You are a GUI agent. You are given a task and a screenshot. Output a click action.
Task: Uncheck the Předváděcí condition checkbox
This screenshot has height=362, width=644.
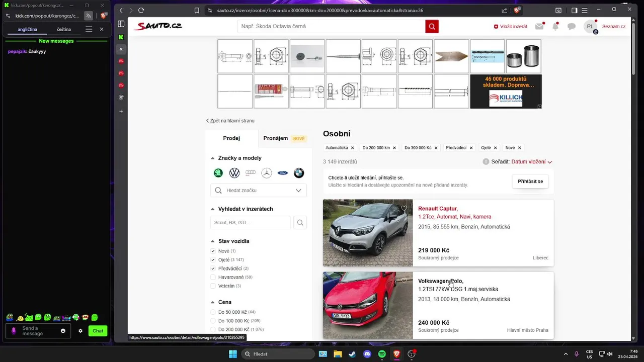pyautogui.click(x=213, y=268)
